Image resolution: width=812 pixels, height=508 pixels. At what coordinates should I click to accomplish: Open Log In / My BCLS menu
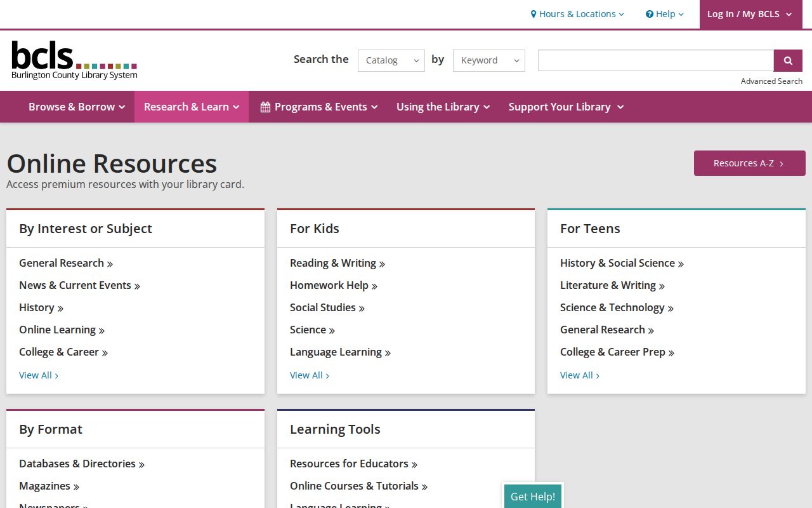750,14
